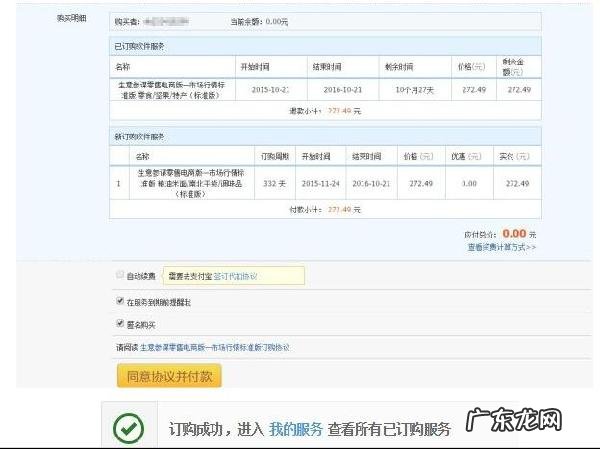Toggle the 自动续费 checkbox

pyautogui.click(x=120, y=274)
